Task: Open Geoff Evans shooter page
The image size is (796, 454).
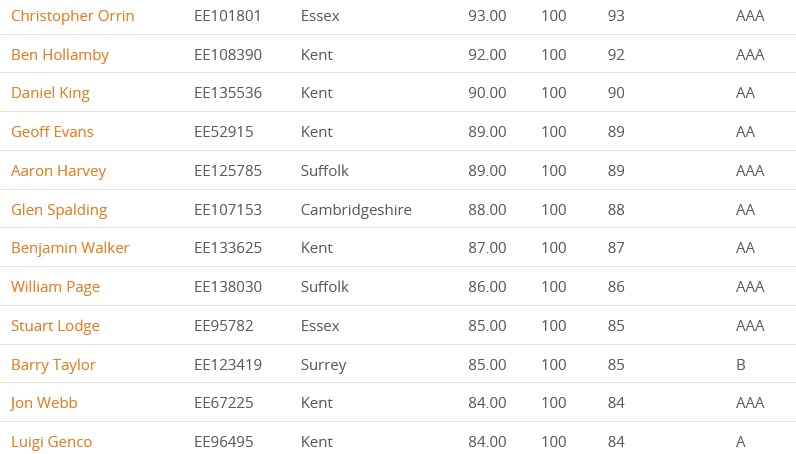Action: [x=52, y=132]
